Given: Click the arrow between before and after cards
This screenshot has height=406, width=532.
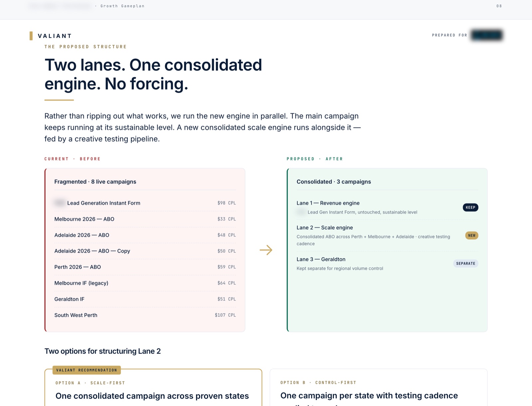Looking at the screenshot, I should tap(266, 250).
